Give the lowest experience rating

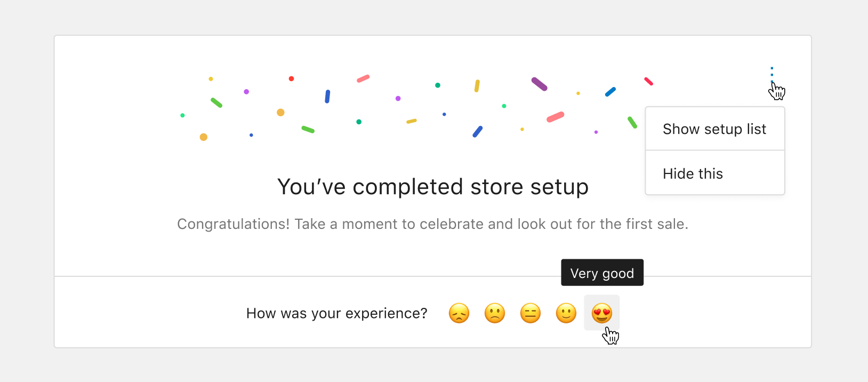click(x=459, y=313)
